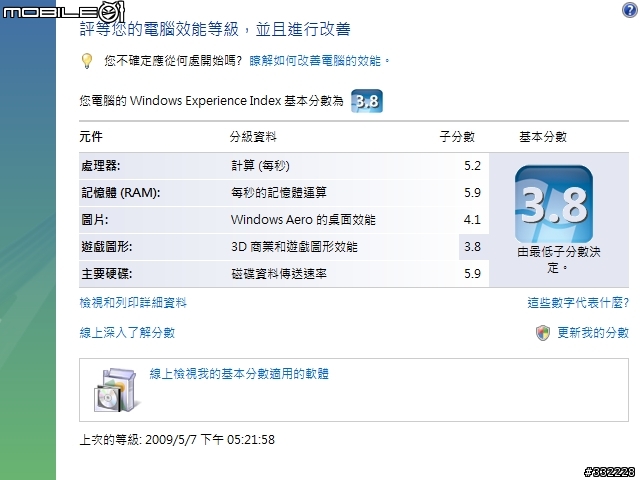Click highlighted gaming graphics subscore 3.8
The image size is (640, 480).
[472, 247]
